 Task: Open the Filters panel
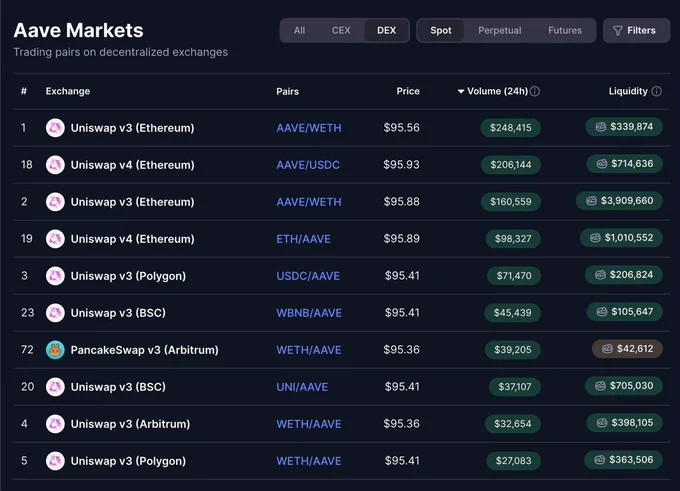click(x=636, y=30)
